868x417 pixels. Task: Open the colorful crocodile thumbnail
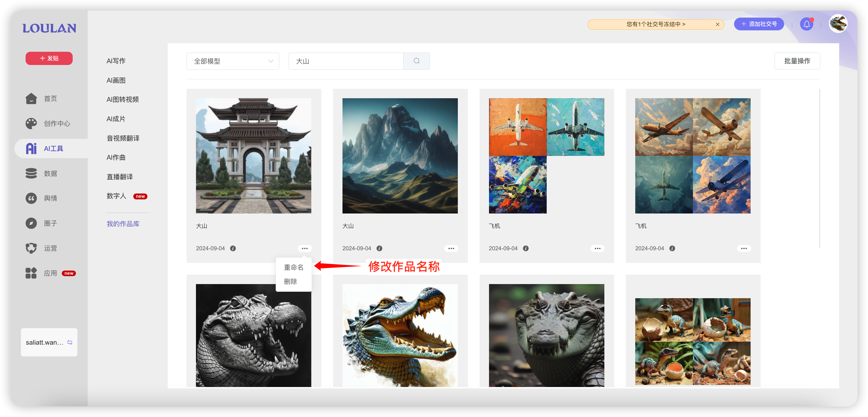point(400,336)
